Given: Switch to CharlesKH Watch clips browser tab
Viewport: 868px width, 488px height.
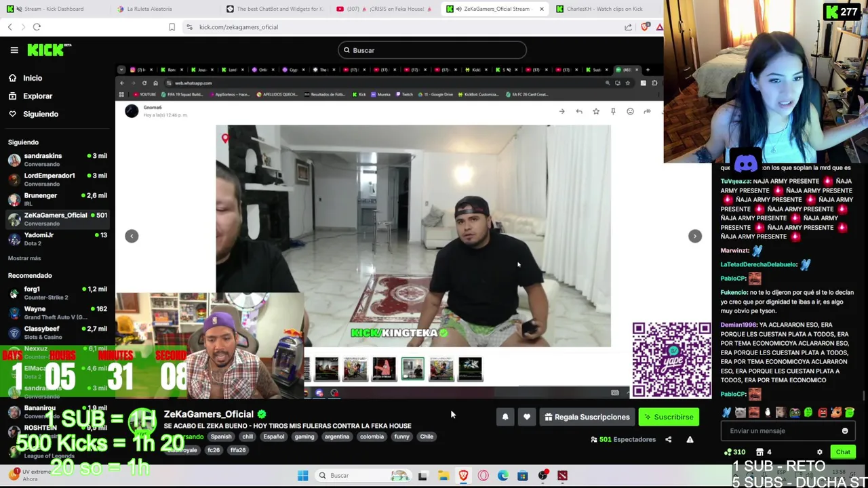Looking at the screenshot, I should tap(605, 9).
